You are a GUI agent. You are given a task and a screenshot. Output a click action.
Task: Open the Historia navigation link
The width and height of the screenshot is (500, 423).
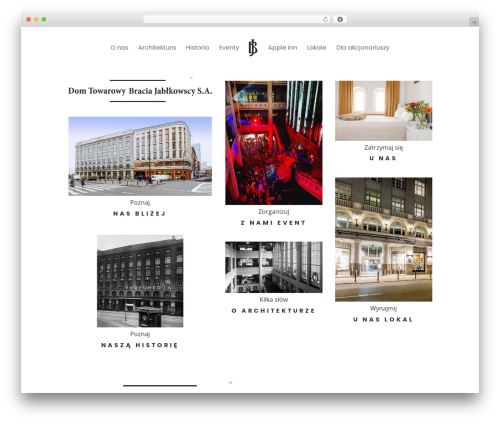pos(197,48)
